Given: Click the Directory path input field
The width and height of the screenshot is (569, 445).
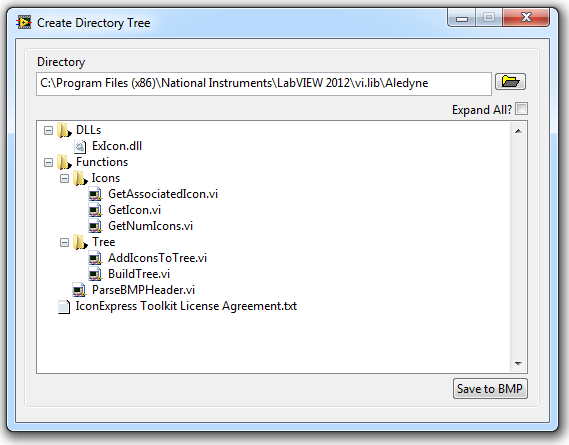Looking at the screenshot, I should 264,83.
